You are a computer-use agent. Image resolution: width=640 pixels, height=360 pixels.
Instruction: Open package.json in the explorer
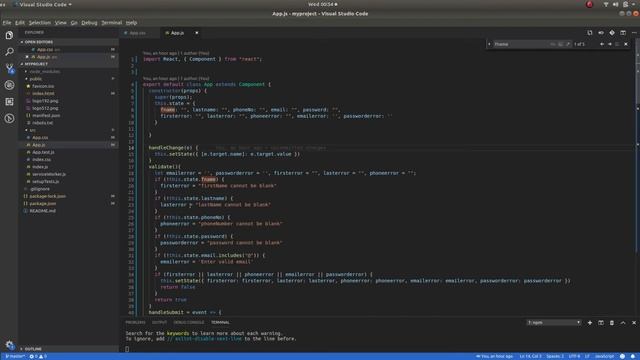(x=42, y=204)
